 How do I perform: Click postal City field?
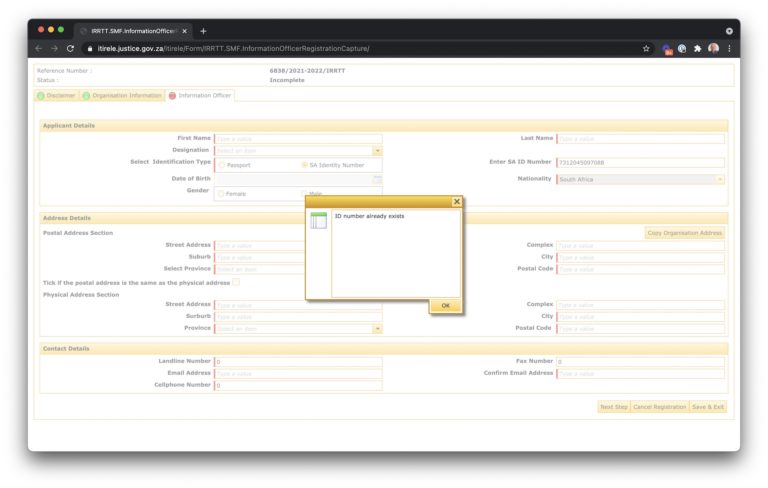[640, 257]
